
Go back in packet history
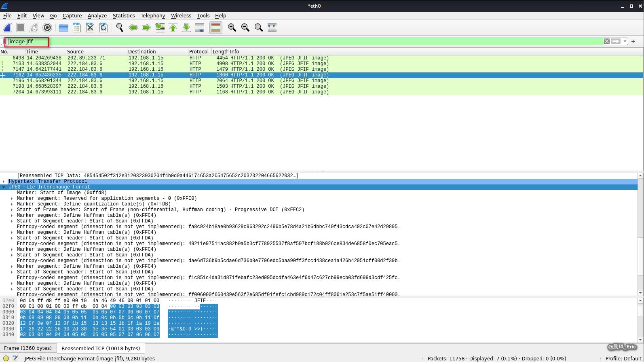tap(133, 28)
